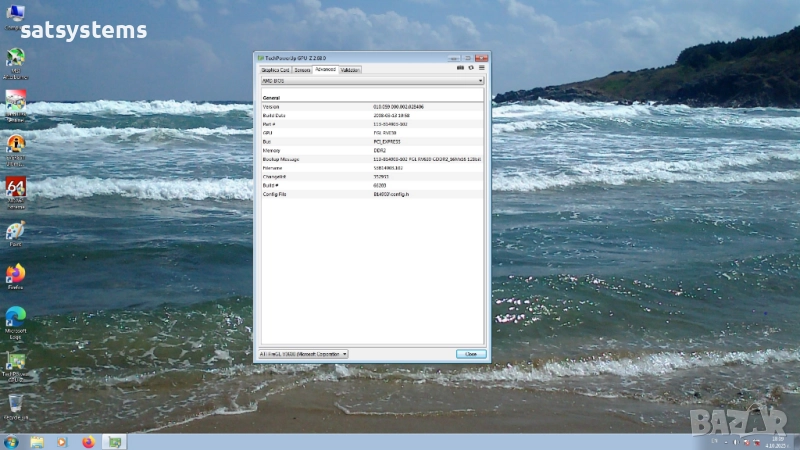Open the GPU-Z hamburger menu
Image resolution: width=800 pixels, height=450 pixels.
(481, 69)
